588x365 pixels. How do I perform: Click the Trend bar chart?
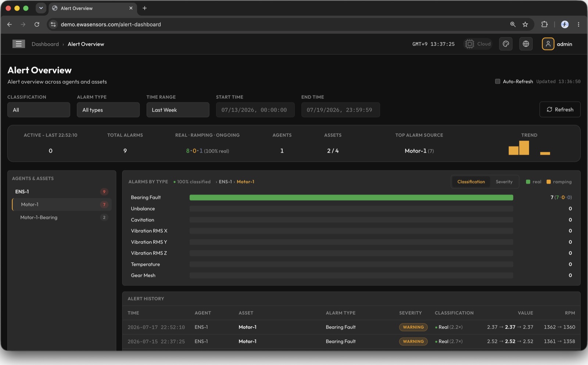pyautogui.click(x=529, y=148)
